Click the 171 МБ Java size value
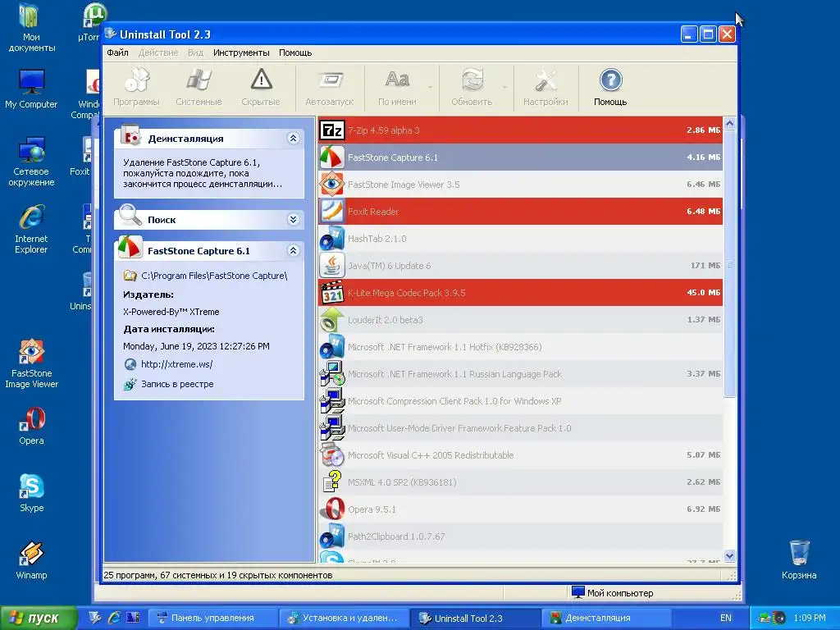This screenshot has width=840, height=630. [705, 265]
